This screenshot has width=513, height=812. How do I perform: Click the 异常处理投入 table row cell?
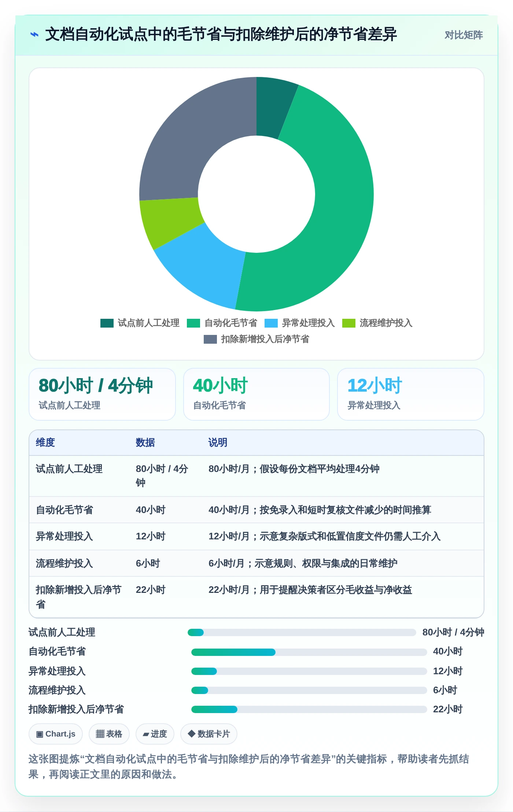[x=64, y=536]
